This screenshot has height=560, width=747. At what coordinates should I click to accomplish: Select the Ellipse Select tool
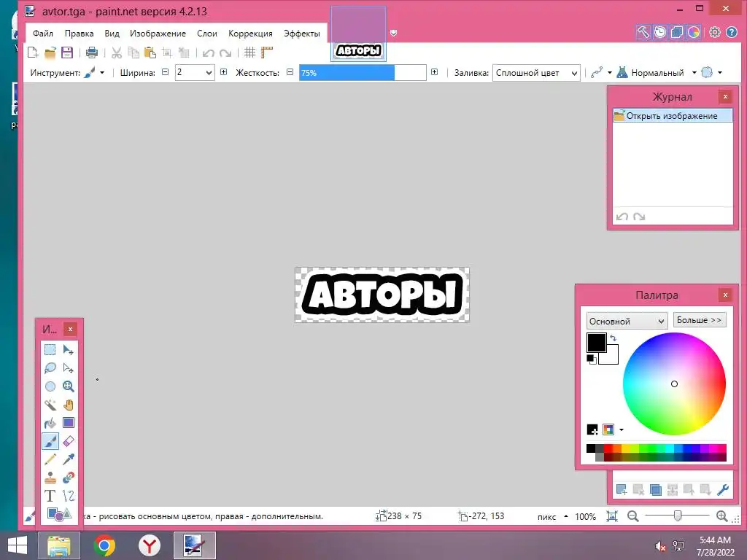click(50, 386)
